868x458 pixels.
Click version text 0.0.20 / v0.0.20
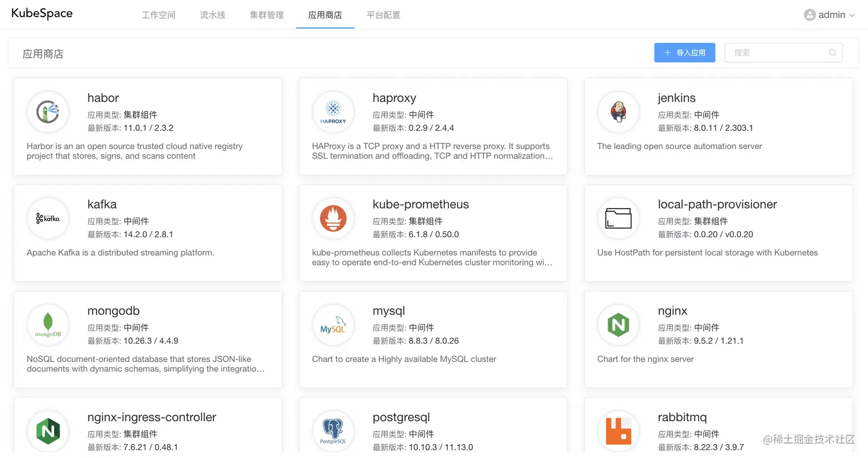723,234
